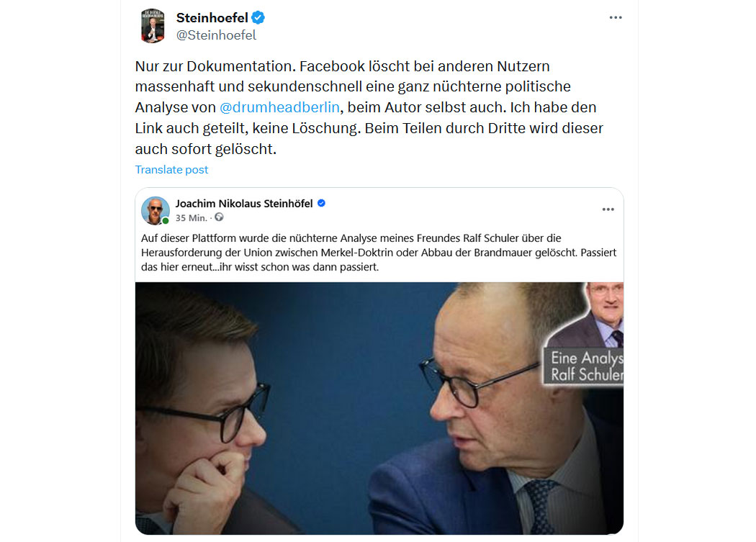
Task: Click the tweet text starting Nur zur Dokumentation
Action: tap(369, 107)
